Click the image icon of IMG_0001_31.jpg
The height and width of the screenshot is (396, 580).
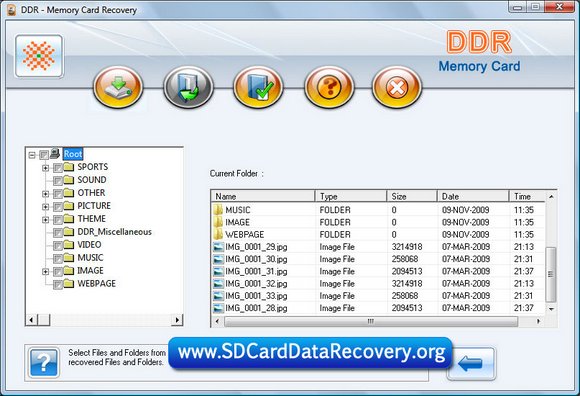[219, 271]
